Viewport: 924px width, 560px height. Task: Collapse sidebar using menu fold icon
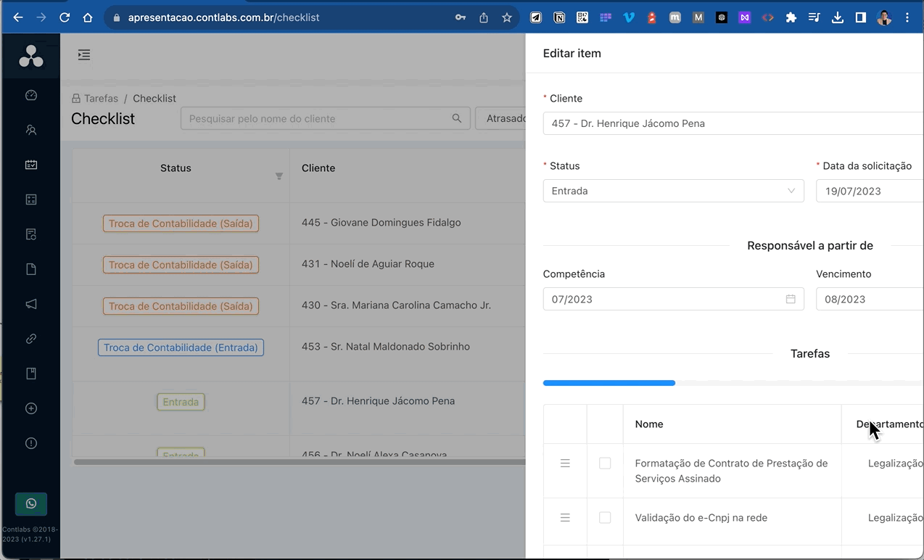(x=84, y=54)
